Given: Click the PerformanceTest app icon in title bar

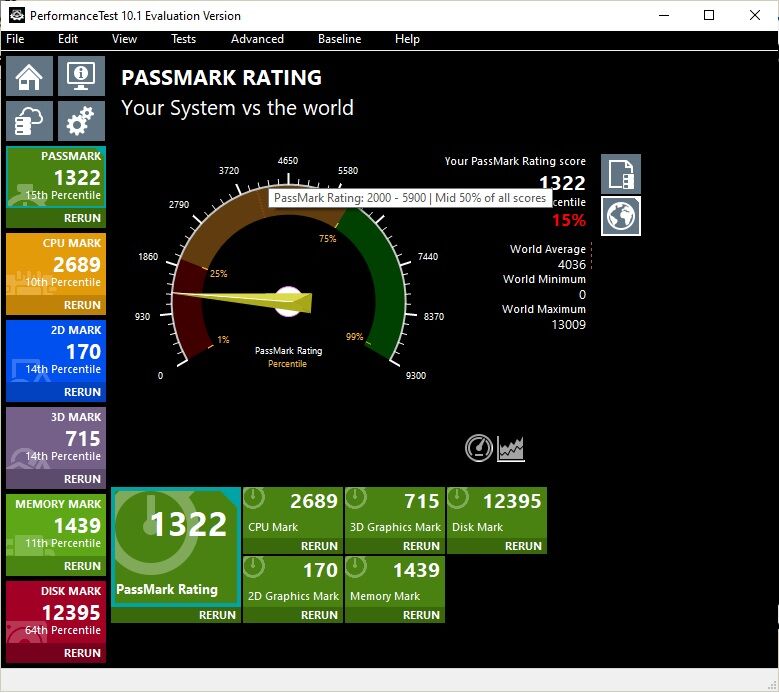Looking at the screenshot, I should [16, 15].
